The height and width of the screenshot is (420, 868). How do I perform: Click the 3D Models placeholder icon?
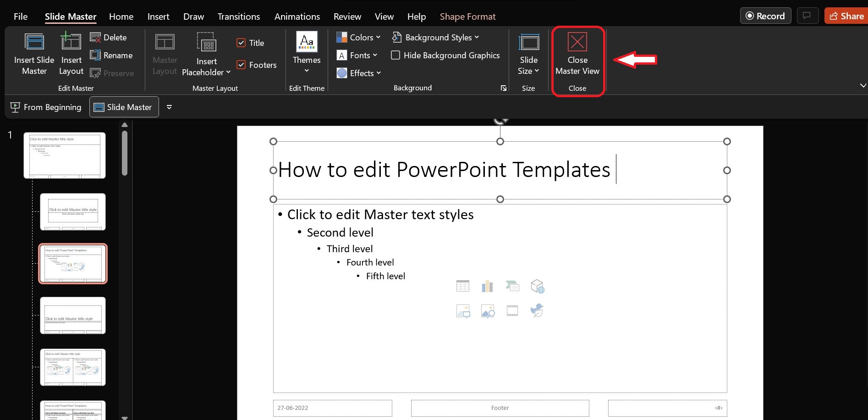537,286
